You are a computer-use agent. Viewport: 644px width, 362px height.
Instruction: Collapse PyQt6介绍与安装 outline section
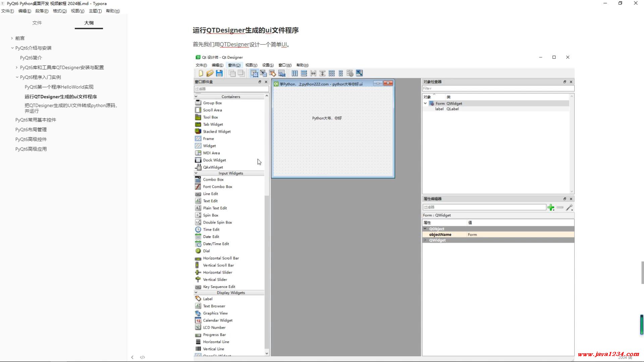(x=12, y=48)
